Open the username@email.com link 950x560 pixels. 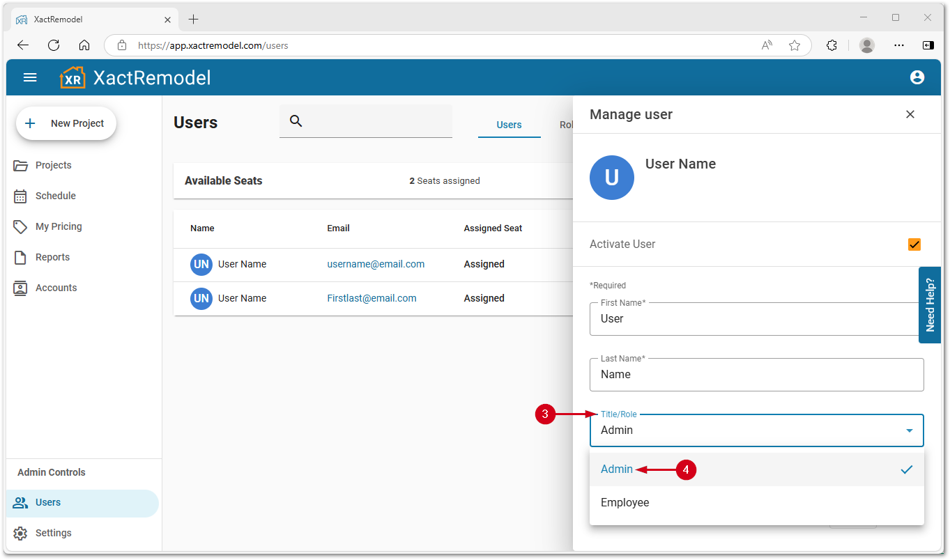(x=376, y=264)
